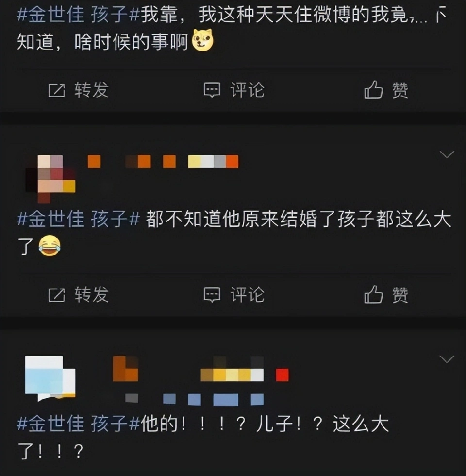Tap 评论 label on the second post
This screenshot has width=466, height=476.
click(247, 295)
